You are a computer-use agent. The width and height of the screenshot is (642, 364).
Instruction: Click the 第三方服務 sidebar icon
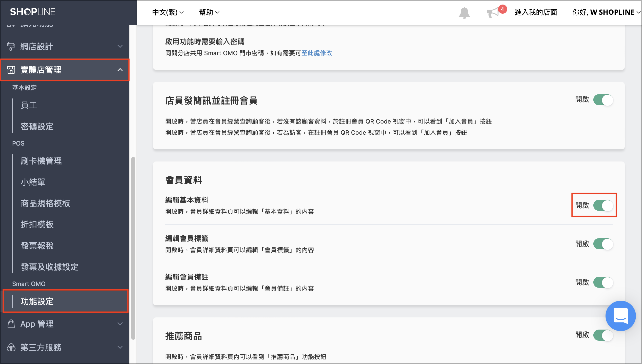tap(11, 347)
